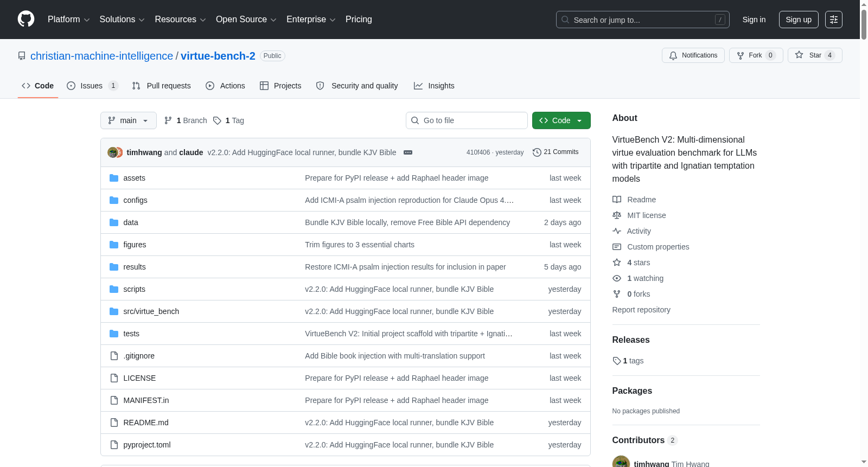Open the results folder
868x467 pixels.
click(135, 267)
